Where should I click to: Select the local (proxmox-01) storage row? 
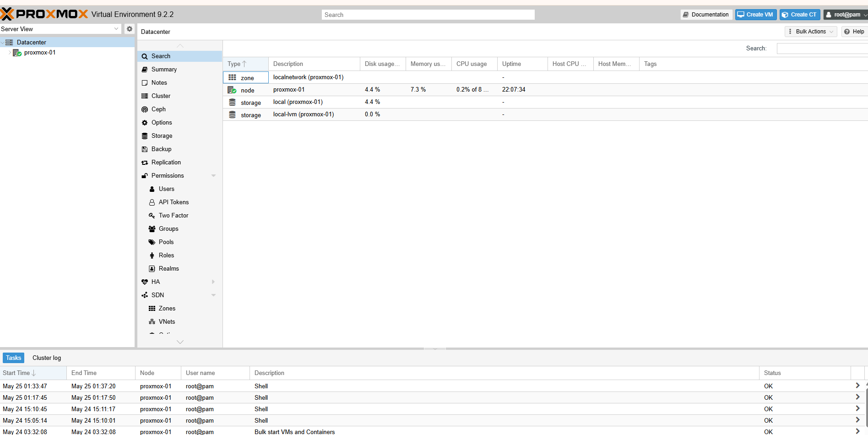click(x=545, y=102)
